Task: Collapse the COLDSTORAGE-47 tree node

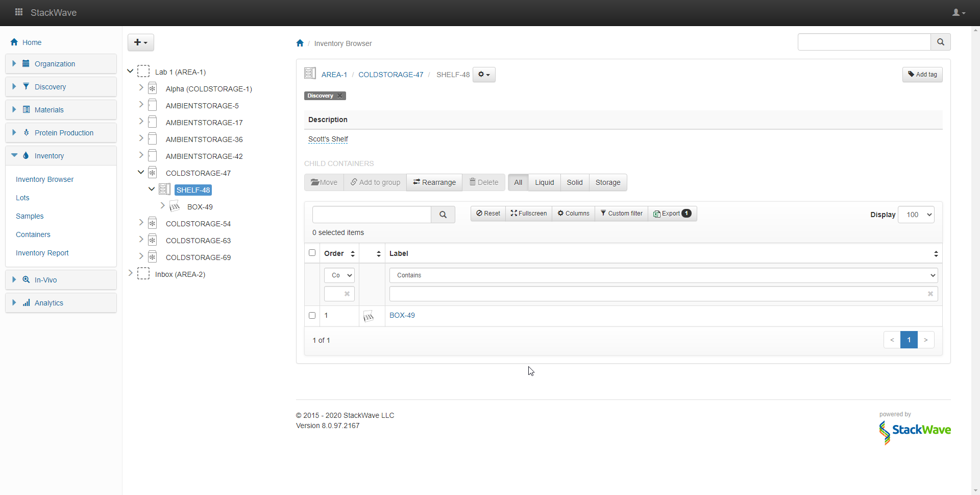Action: tap(141, 173)
